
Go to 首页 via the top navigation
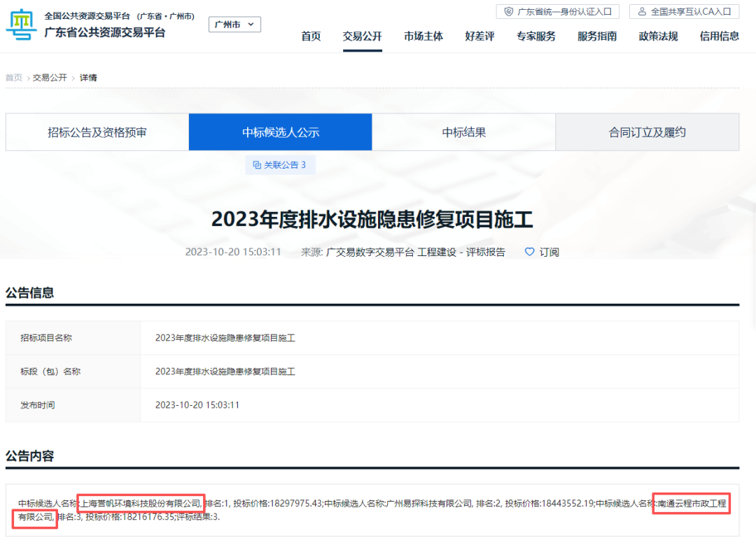click(x=311, y=36)
